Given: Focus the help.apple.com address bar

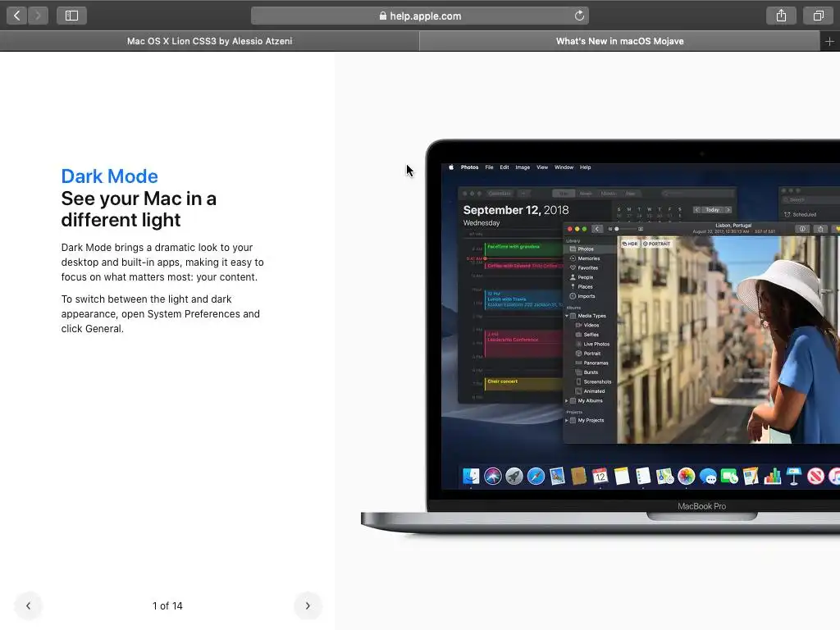Looking at the screenshot, I should point(420,16).
